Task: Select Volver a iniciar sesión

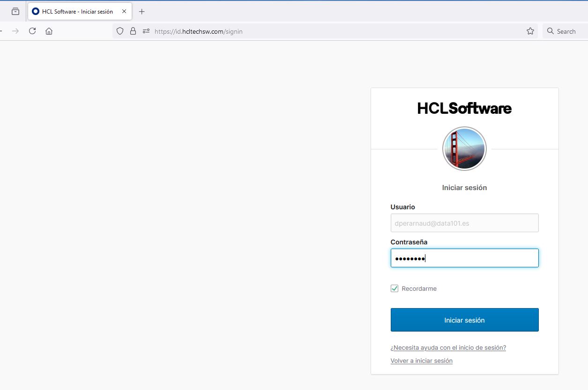Action: [x=421, y=361]
